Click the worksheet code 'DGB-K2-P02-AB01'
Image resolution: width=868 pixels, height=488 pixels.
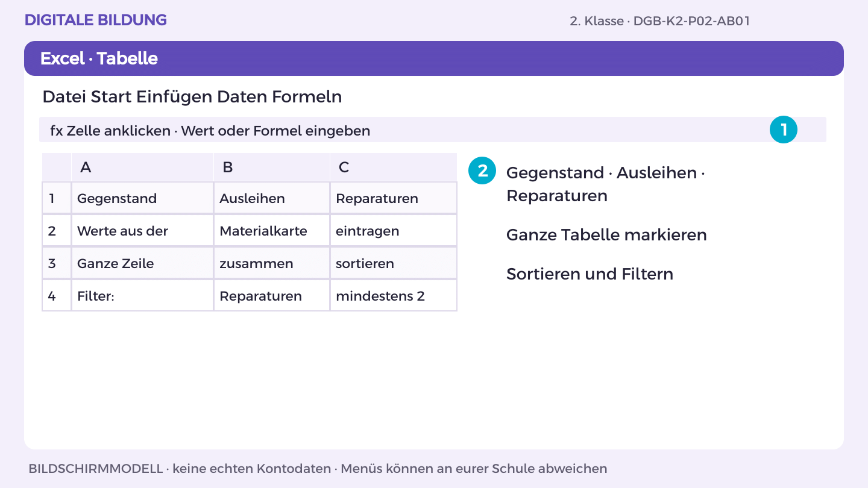(691, 21)
